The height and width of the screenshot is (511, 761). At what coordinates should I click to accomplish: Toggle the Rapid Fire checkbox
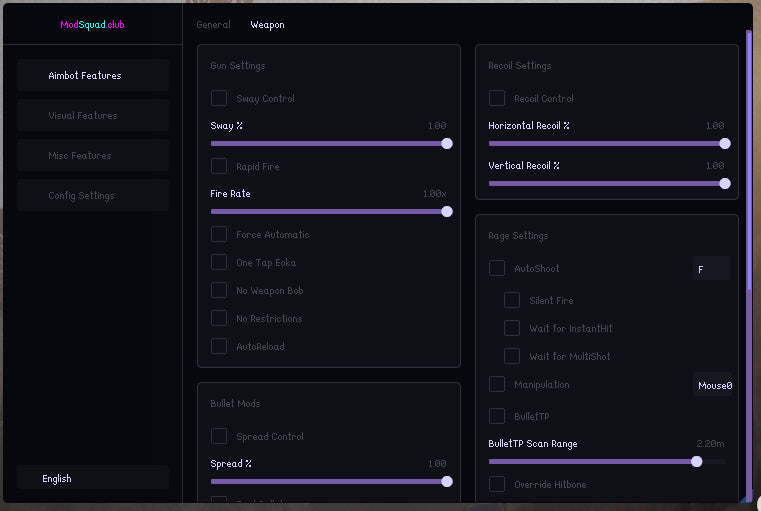tap(219, 166)
